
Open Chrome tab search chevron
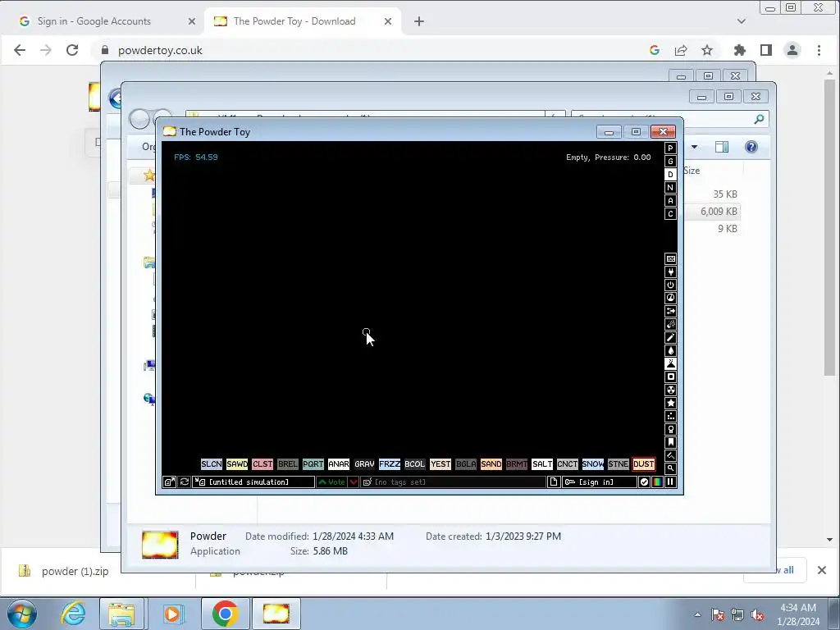[x=742, y=21]
